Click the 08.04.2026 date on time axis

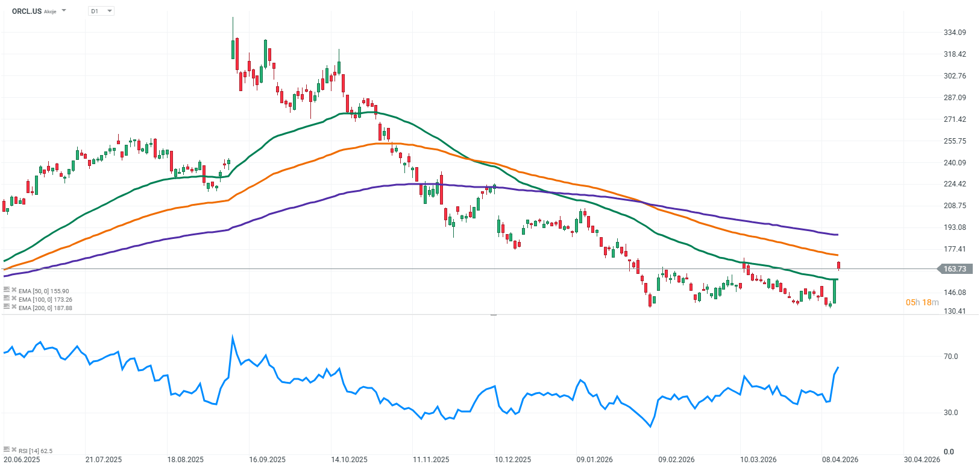tap(840, 460)
